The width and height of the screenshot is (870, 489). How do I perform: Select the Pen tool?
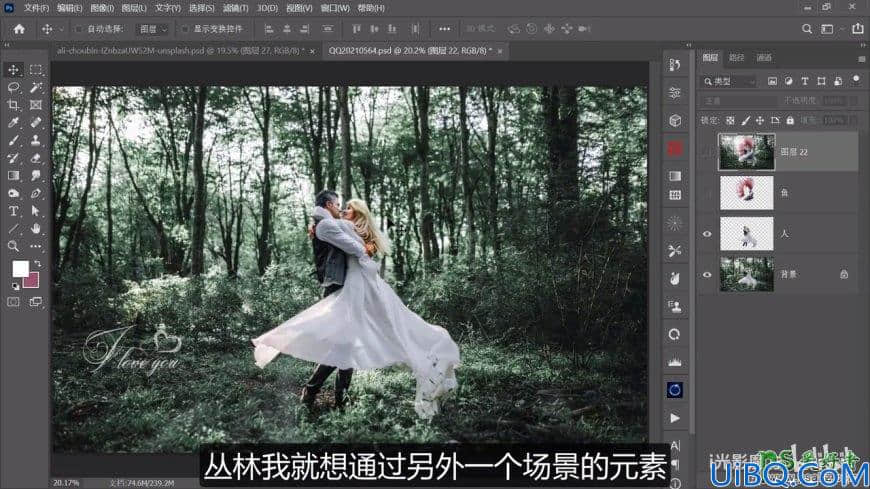pos(36,194)
